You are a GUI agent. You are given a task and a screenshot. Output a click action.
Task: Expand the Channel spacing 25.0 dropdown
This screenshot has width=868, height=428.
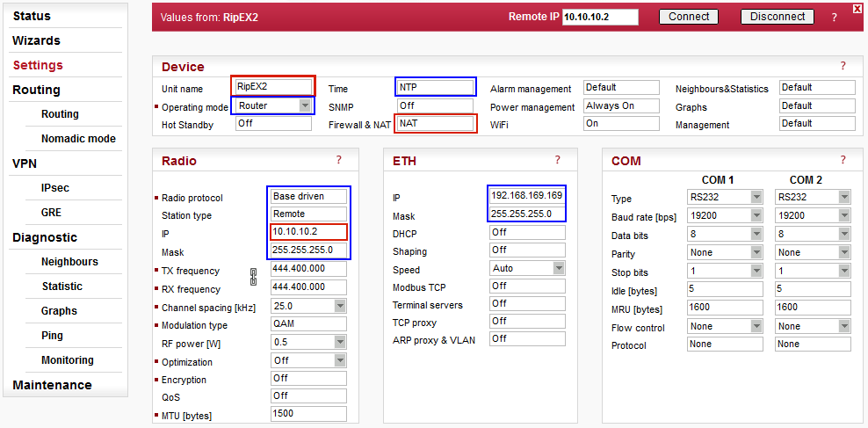(x=309, y=306)
